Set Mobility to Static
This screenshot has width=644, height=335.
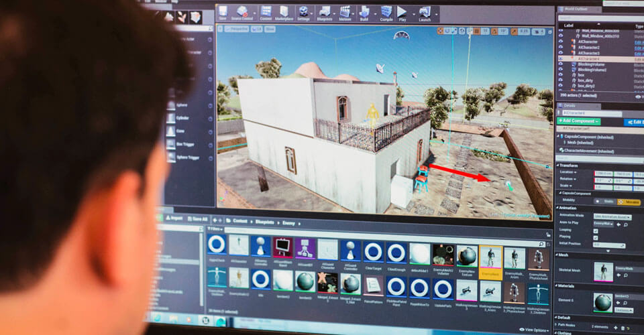tap(604, 201)
